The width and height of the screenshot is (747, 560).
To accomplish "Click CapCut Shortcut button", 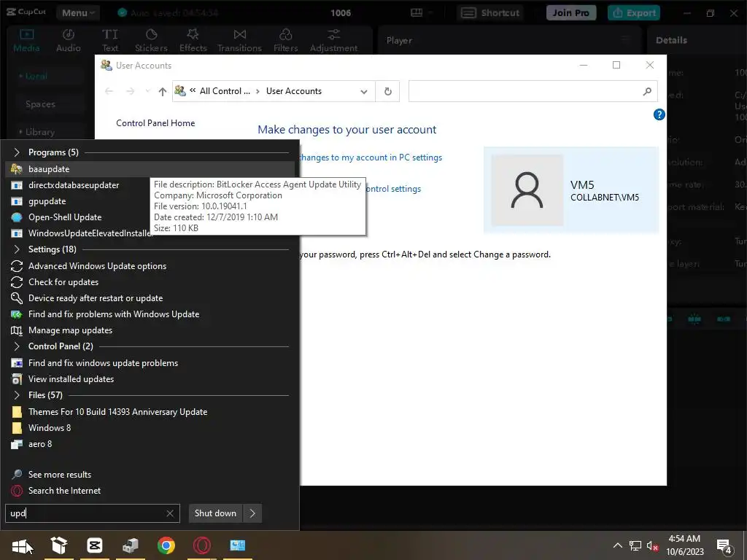I will (490, 13).
